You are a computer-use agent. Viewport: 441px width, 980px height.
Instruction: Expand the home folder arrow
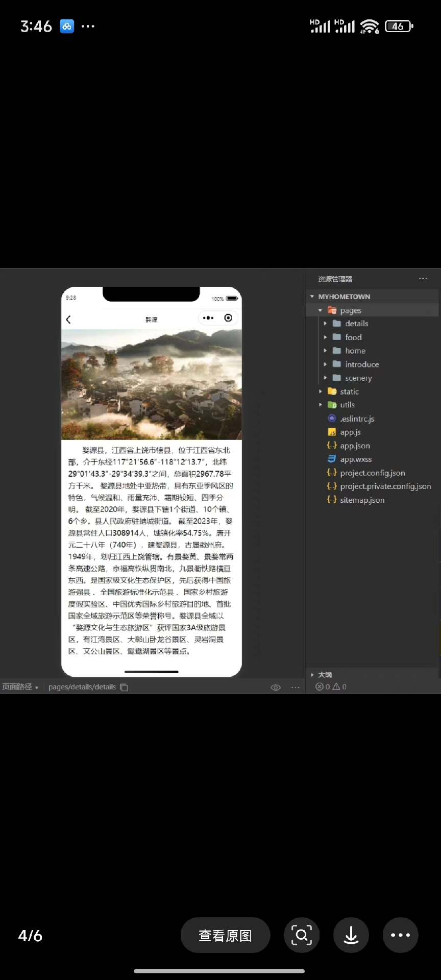coord(325,351)
